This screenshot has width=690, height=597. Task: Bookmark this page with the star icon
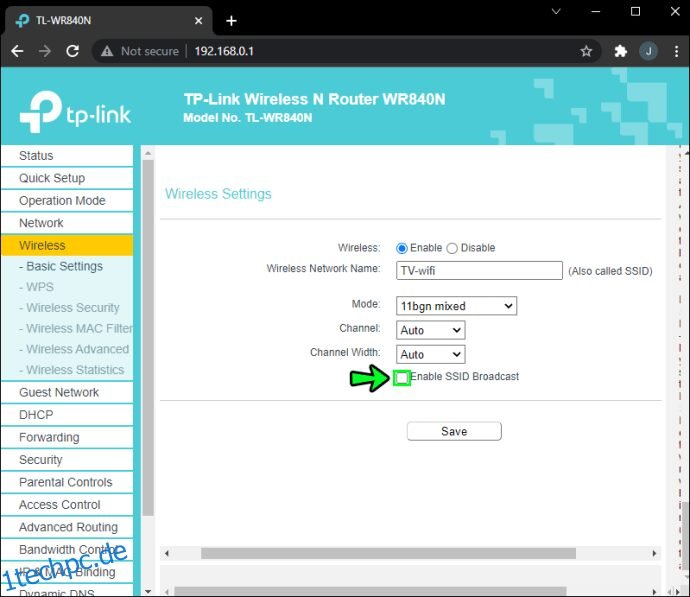click(x=586, y=51)
